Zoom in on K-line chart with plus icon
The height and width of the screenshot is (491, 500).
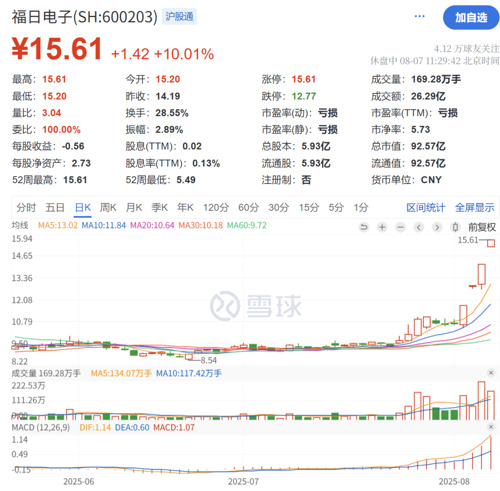click(382, 228)
